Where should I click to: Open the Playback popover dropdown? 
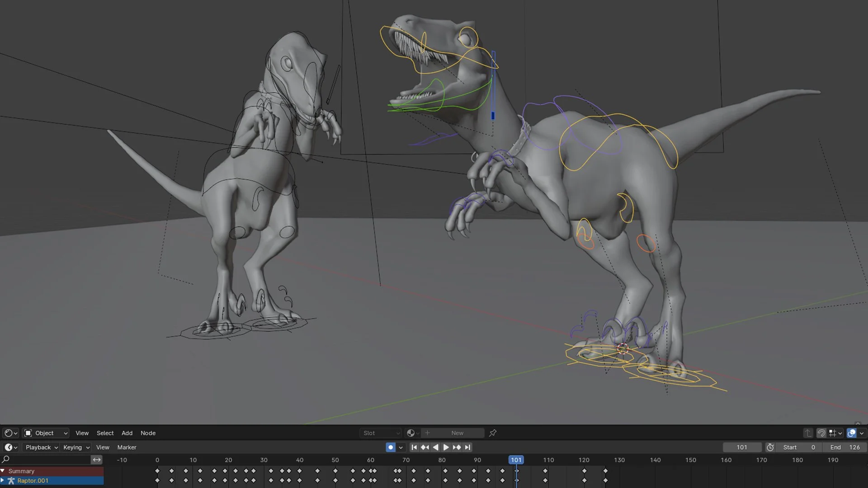pos(42,447)
